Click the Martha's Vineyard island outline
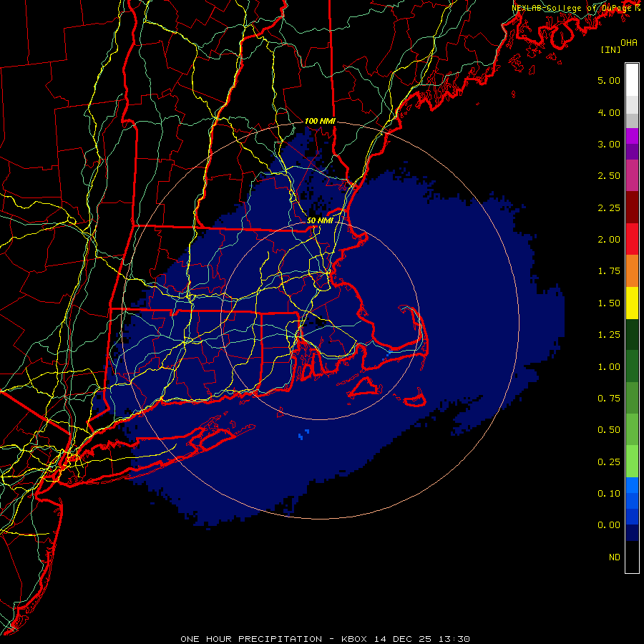 tap(365, 389)
